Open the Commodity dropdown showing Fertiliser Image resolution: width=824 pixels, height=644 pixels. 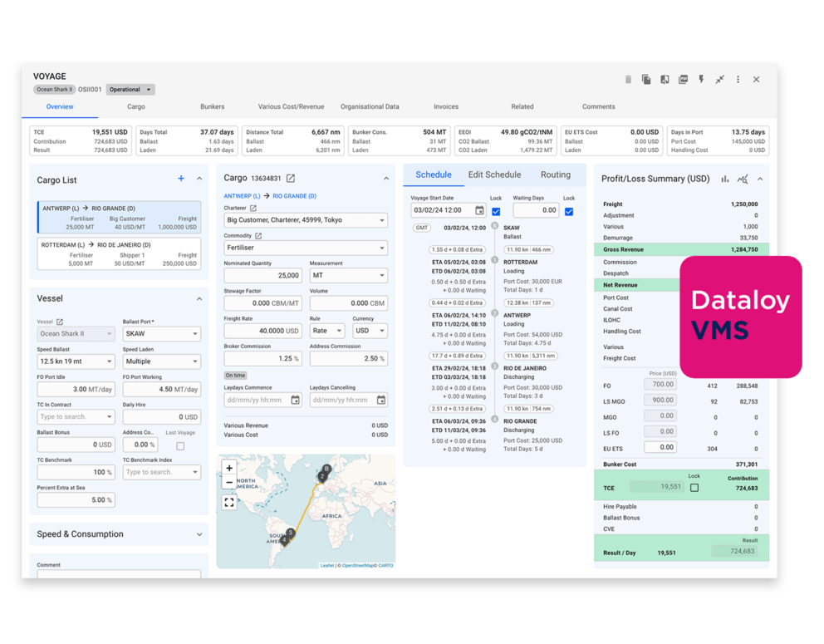click(305, 247)
